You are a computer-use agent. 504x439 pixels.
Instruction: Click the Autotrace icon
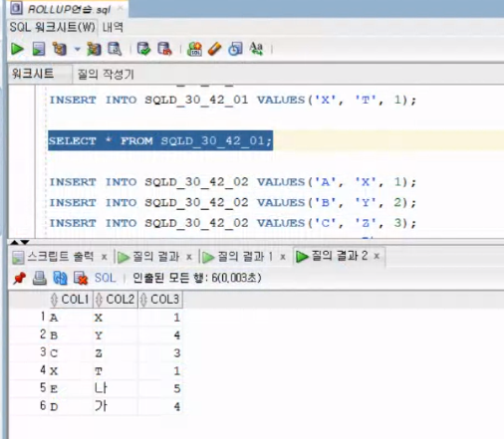[x=94, y=49]
